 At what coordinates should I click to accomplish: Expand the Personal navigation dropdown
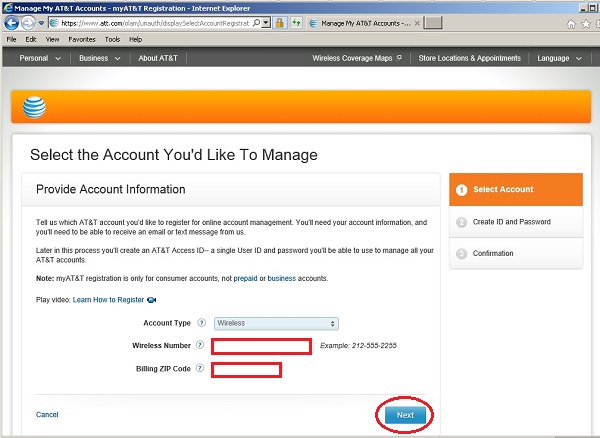point(40,58)
